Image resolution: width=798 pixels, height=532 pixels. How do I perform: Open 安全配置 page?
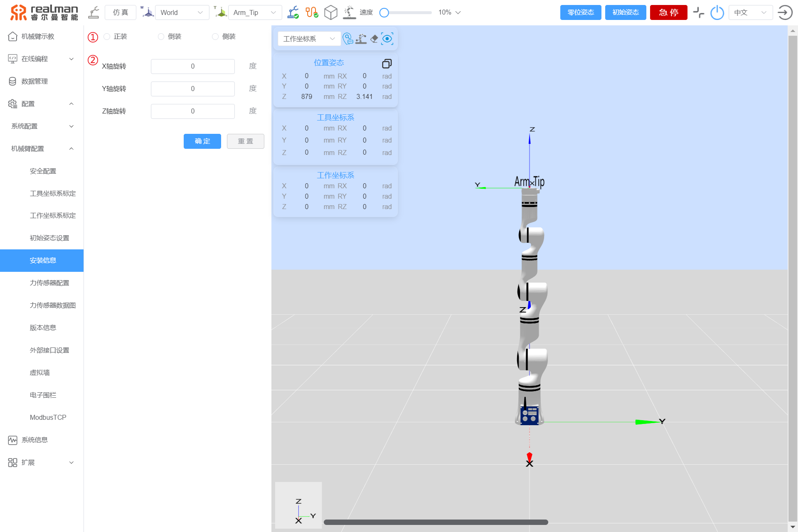click(x=42, y=171)
